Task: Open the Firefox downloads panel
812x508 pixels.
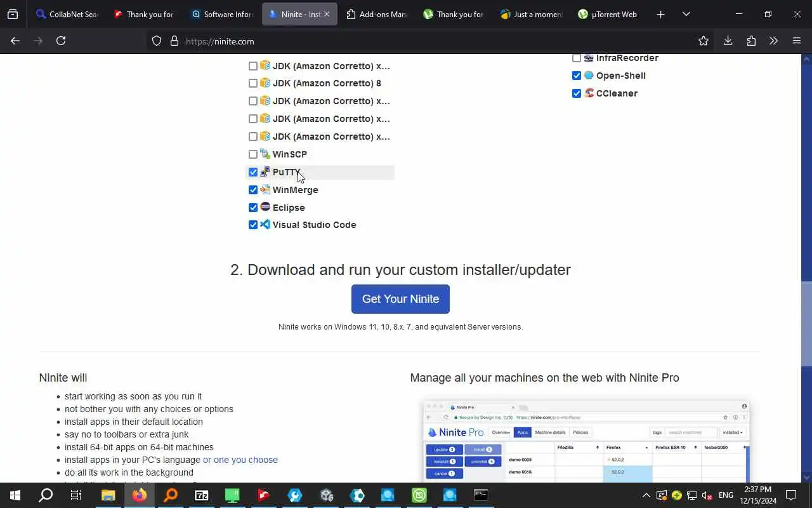Action: click(x=728, y=41)
